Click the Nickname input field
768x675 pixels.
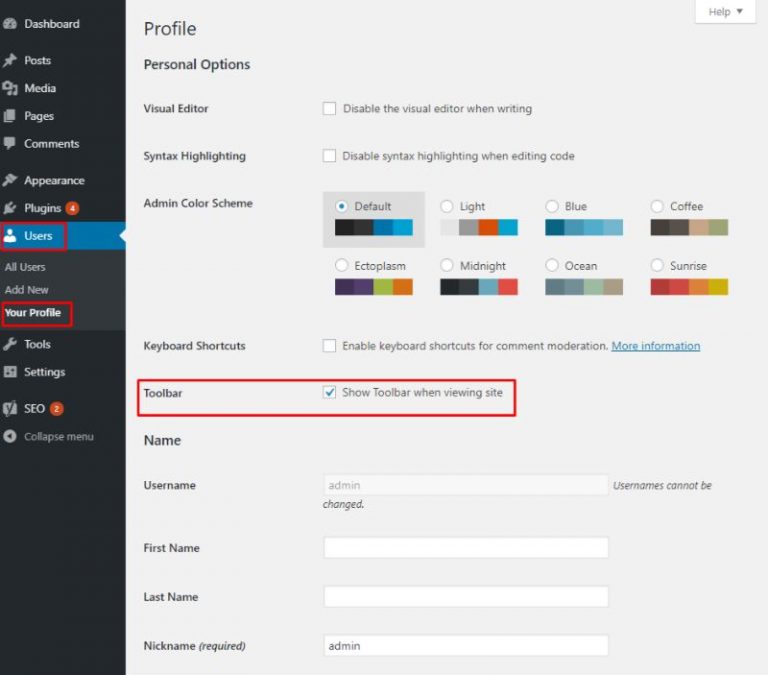point(466,646)
